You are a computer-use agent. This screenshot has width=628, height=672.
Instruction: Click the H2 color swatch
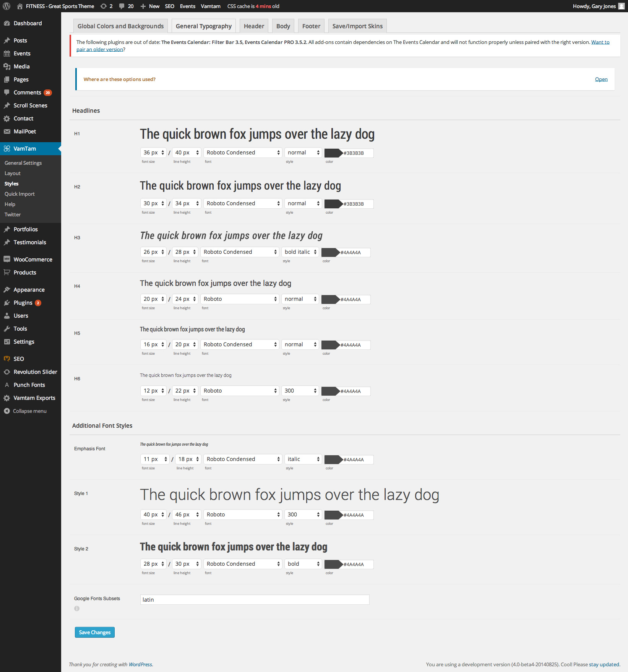point(333,204)
